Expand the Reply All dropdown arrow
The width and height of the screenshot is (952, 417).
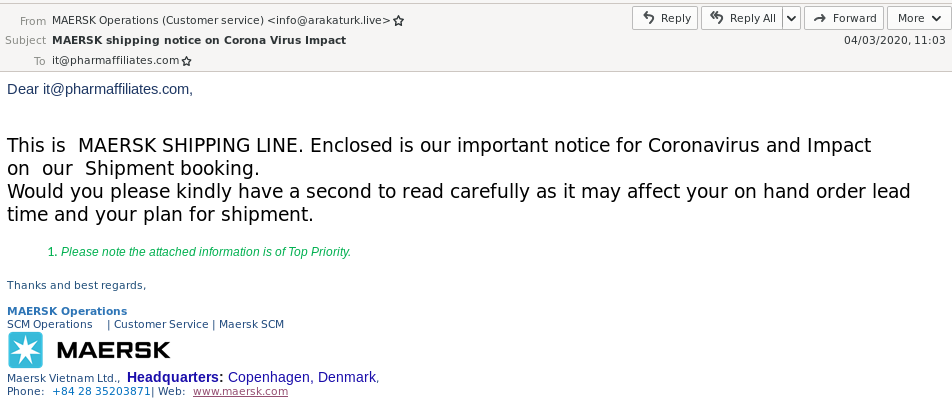[x=791, y=18]
